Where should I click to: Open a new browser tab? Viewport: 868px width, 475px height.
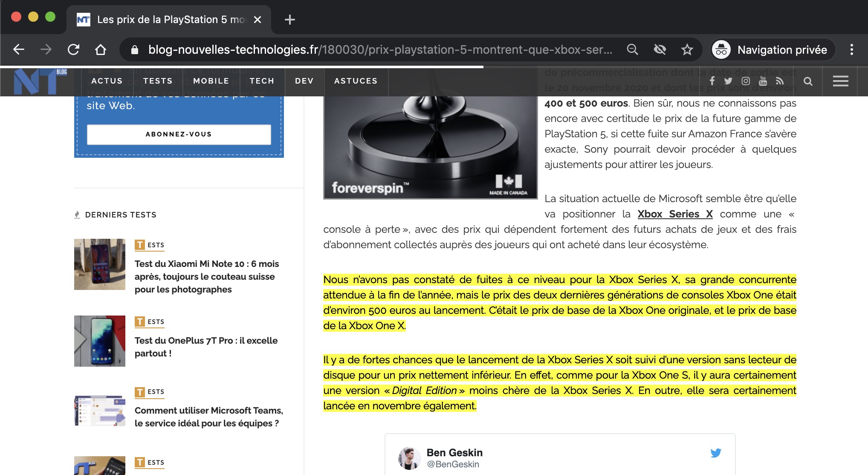click(x=290, y=20)
